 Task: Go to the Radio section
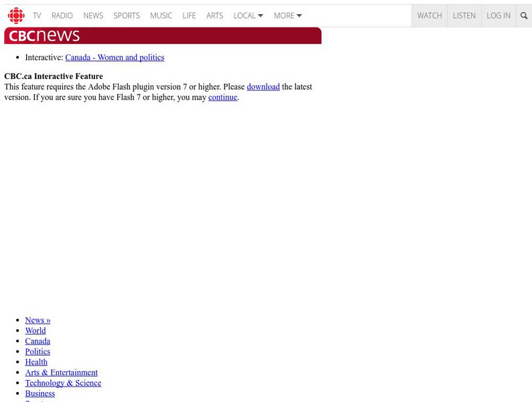(x=62, y=15)
